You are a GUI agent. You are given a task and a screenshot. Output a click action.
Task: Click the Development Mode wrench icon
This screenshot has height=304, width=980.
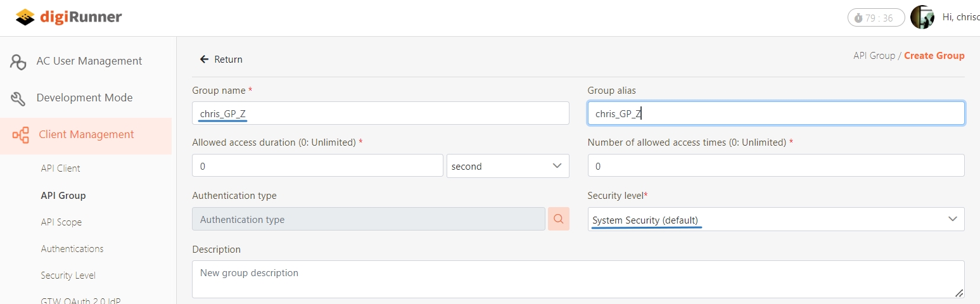[x=18, y=98]
